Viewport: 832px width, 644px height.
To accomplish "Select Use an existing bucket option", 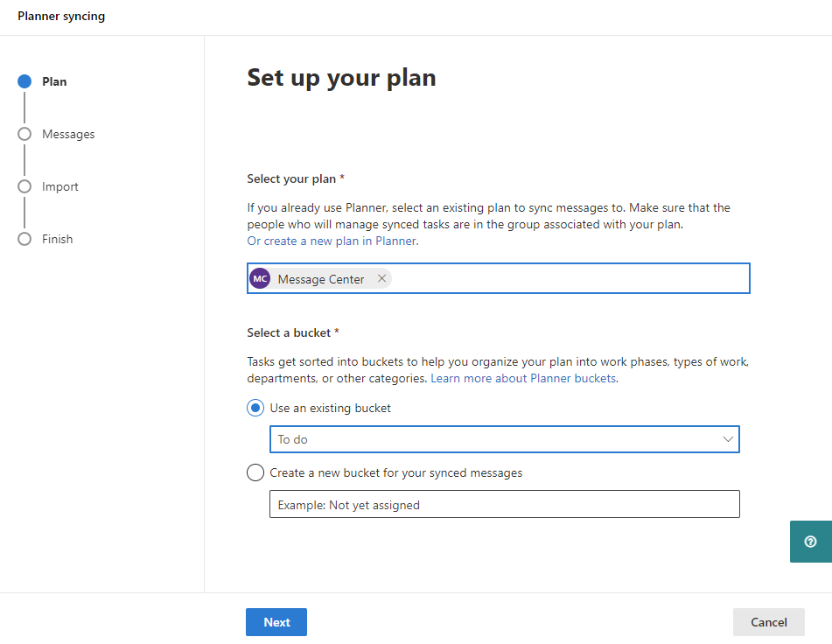I will [255, 408].
